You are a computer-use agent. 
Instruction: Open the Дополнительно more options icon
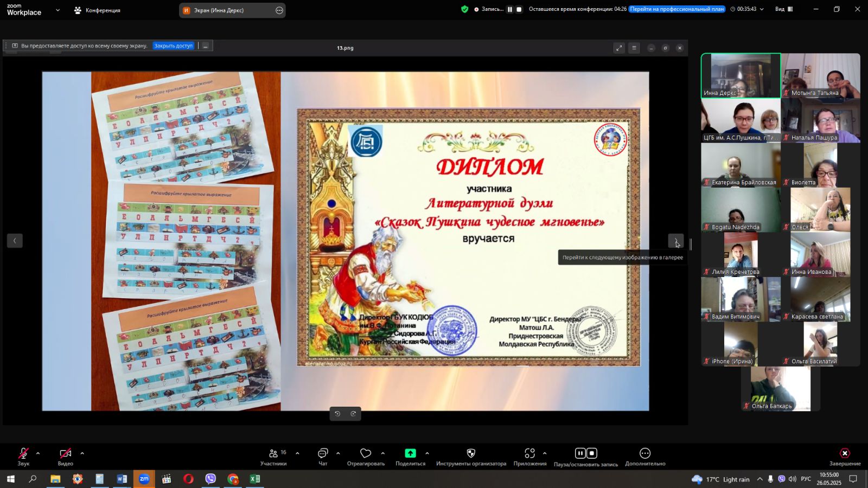pos(644,453)
